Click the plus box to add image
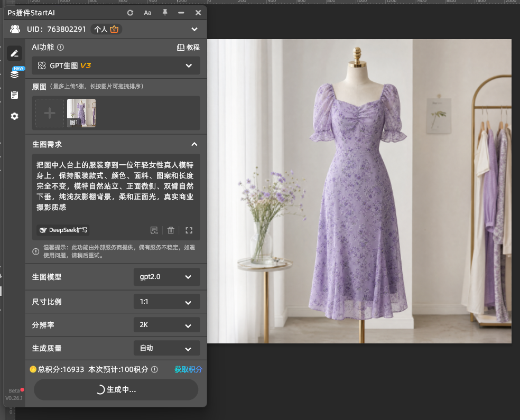520x420 pixels. click(x=50, y=113)
